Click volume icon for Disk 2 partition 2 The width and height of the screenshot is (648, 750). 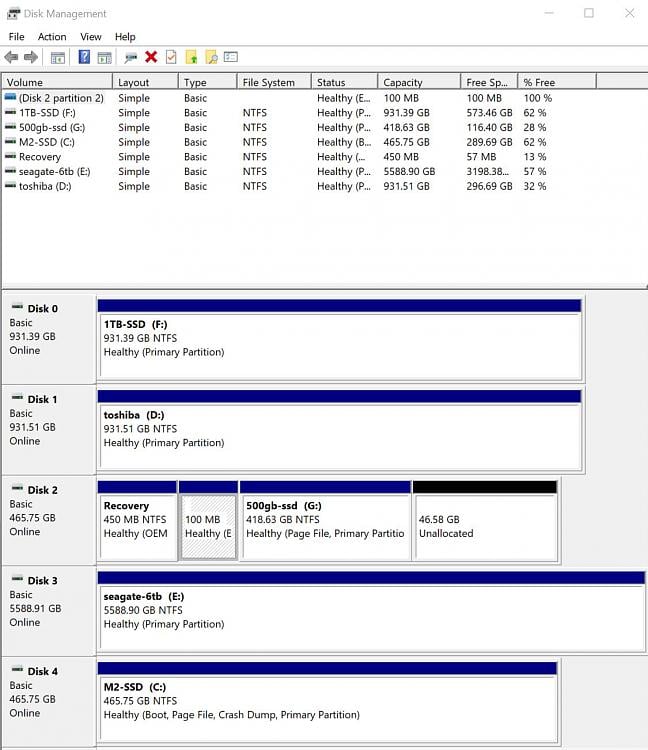tap(11, 98)
